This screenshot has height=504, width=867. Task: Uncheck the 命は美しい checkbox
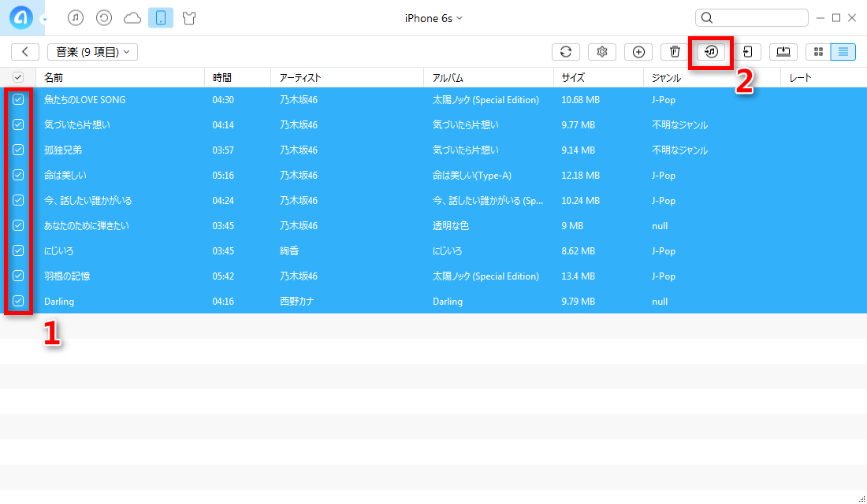[18, 175]
